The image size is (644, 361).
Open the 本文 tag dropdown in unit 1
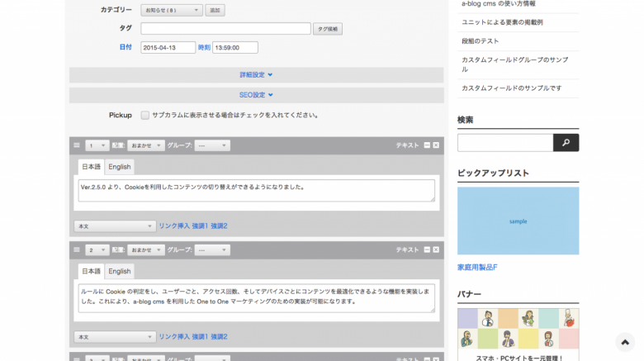click(115, 226)
